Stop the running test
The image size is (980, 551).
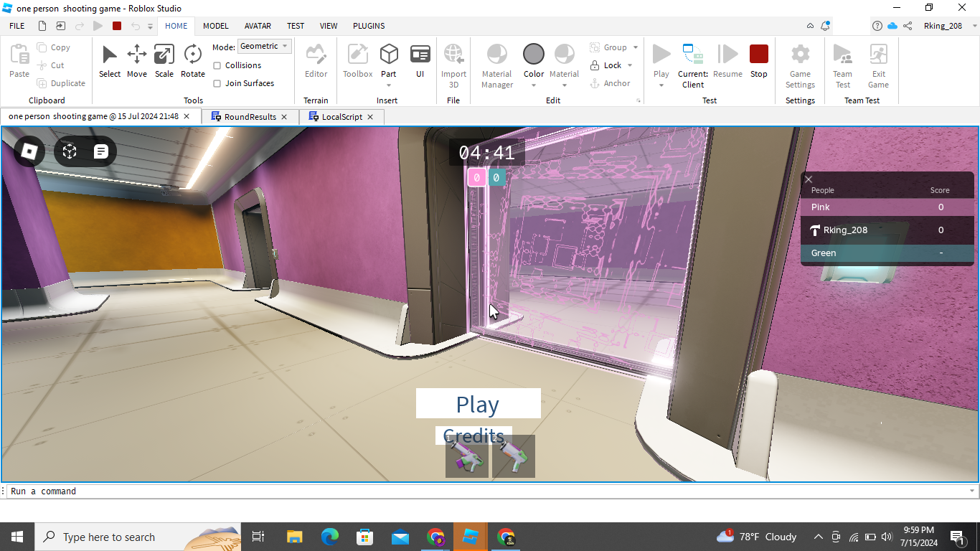pos(759,61)
